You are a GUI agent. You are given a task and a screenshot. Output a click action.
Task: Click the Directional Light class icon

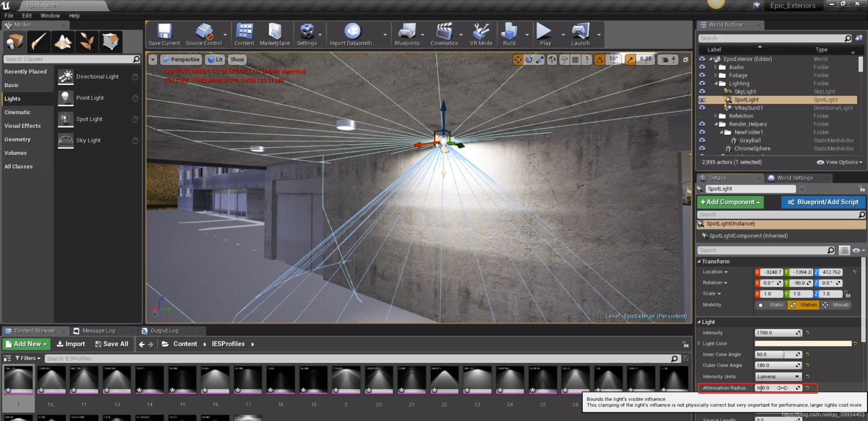(66, 77)
